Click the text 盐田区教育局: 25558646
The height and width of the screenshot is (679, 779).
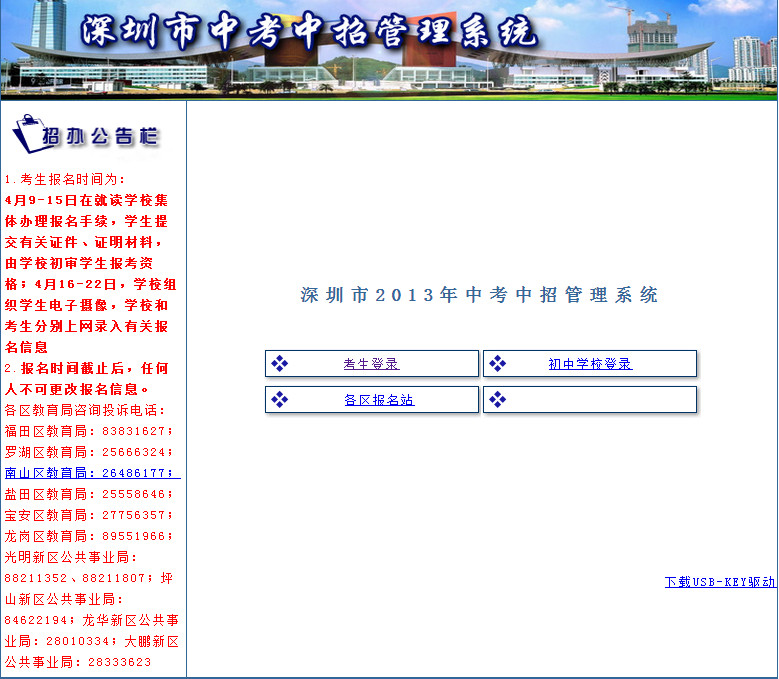(x=88, y=494)
